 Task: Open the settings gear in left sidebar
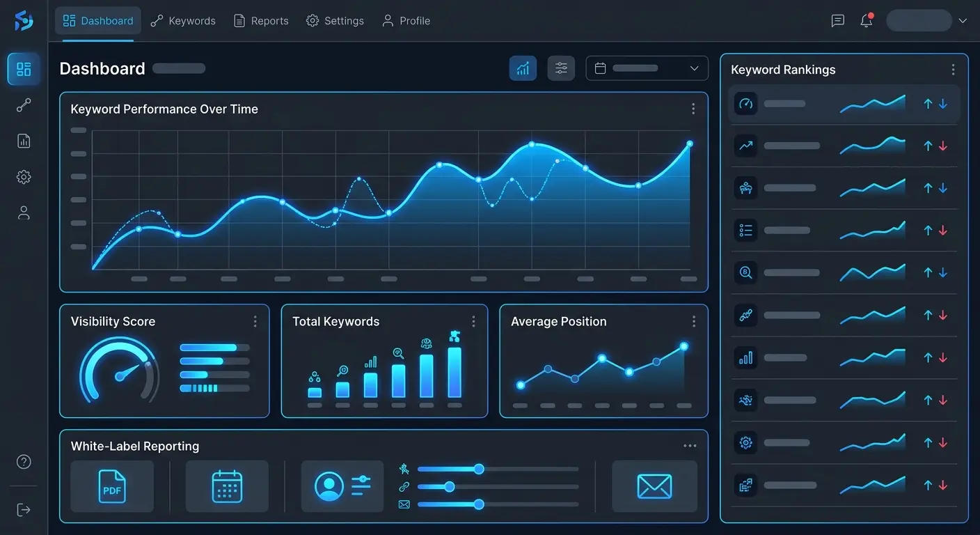(x=24, y=177)
